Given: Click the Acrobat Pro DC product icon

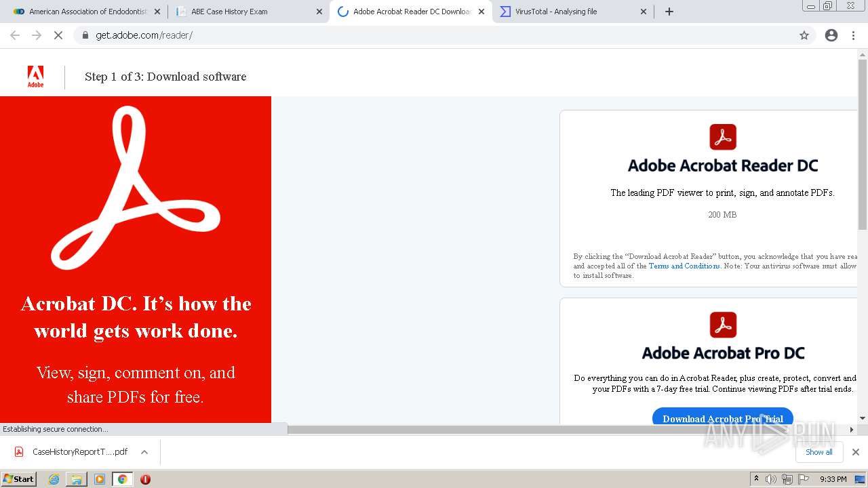Looking at the screenshot, I should (x=723, y=325).
